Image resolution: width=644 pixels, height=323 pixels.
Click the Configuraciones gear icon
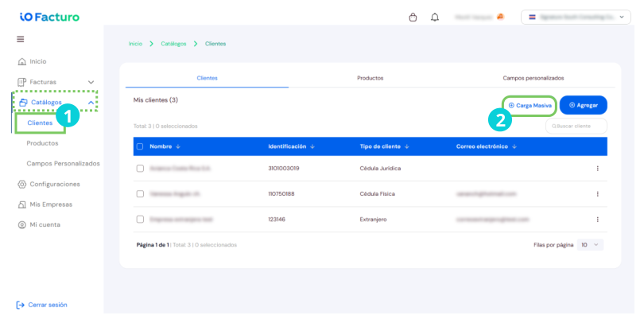coord(21,184)
